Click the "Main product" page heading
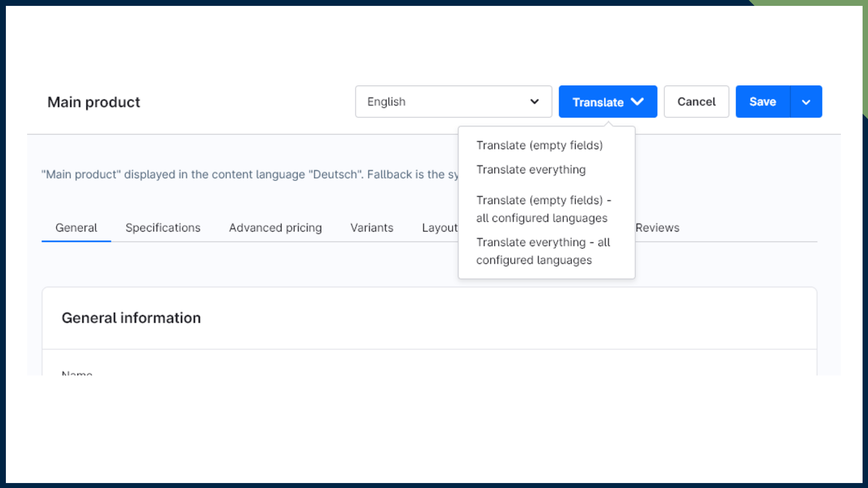The height and width of the screenshot is (488, 868). (94, 102)
